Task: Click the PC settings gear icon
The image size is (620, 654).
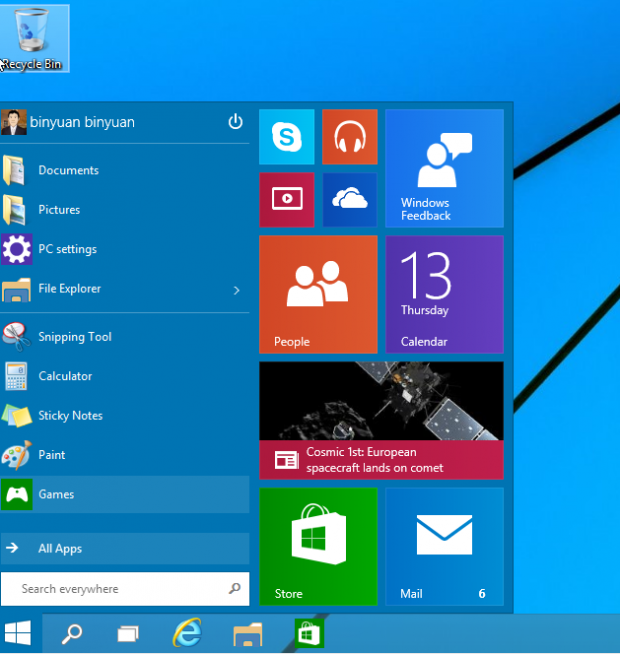Action: click(x=17, y=249)
